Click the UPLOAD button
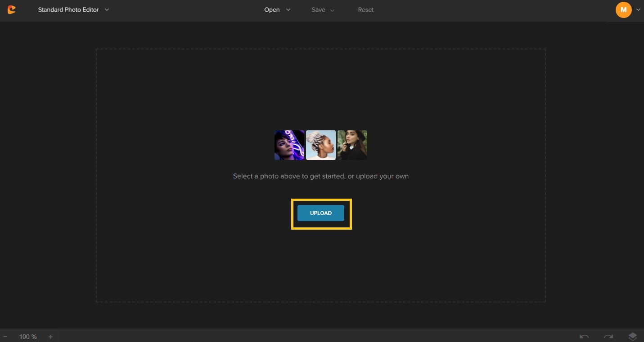This screenshot has width=644, height=342. [x=320, y=213]
